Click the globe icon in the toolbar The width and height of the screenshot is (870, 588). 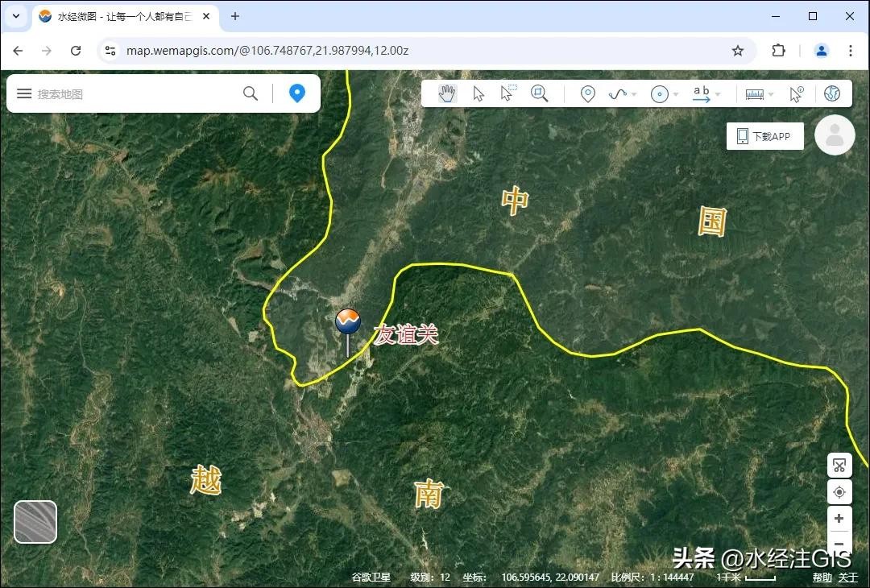[832, 94]
